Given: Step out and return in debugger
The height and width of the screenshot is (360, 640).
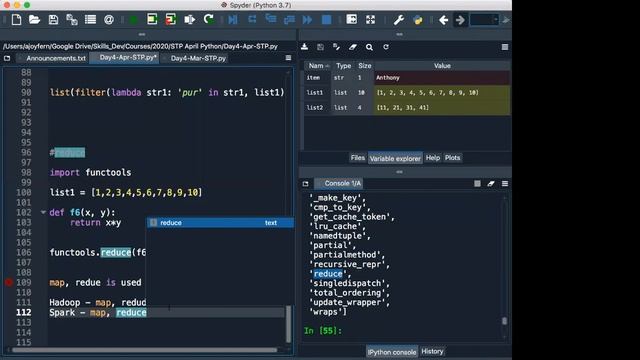Looking at the screenshot, I should point(289,20).
